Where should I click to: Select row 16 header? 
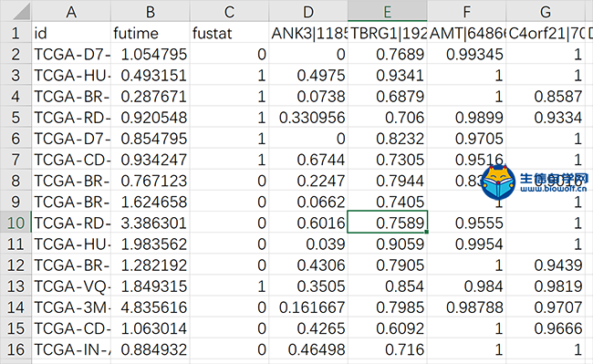16,349
